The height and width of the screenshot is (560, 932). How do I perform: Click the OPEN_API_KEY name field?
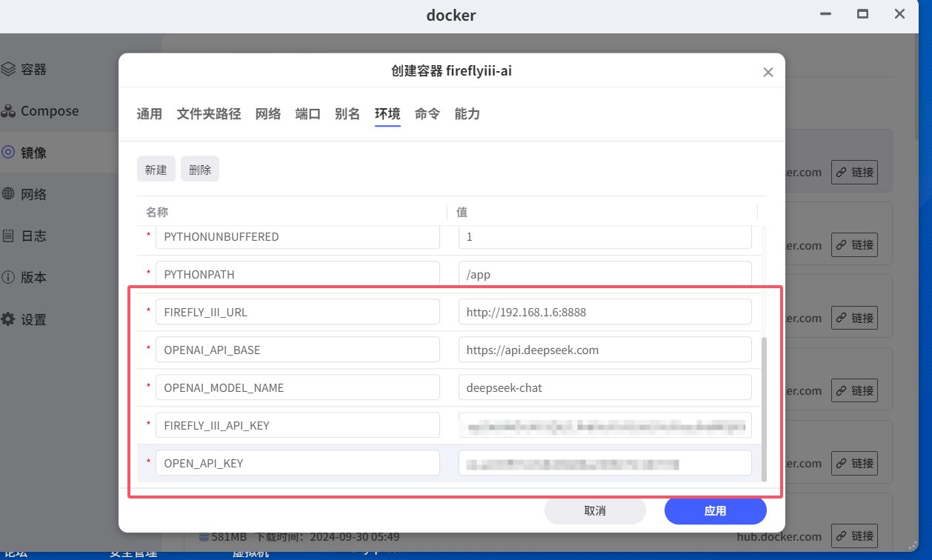click(x=298, y=463)
